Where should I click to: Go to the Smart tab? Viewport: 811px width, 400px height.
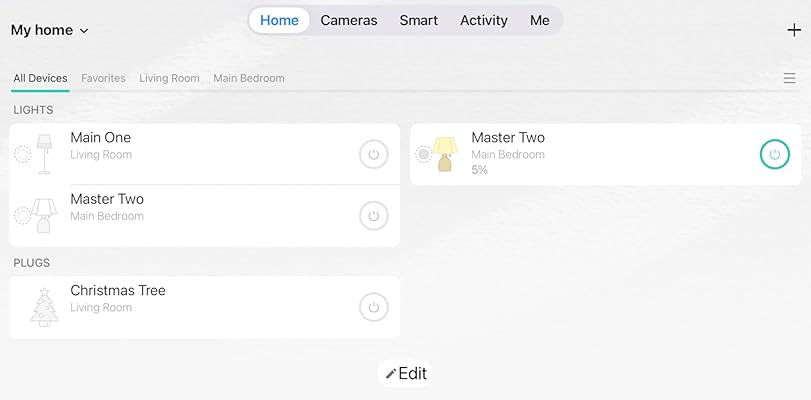418,20
